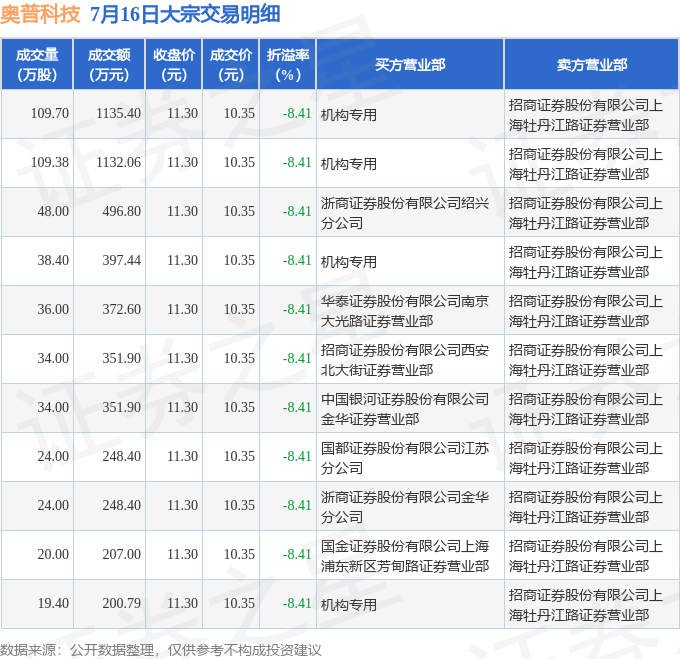Click closing price 11.30 in 38.40 row

point(183,261)
